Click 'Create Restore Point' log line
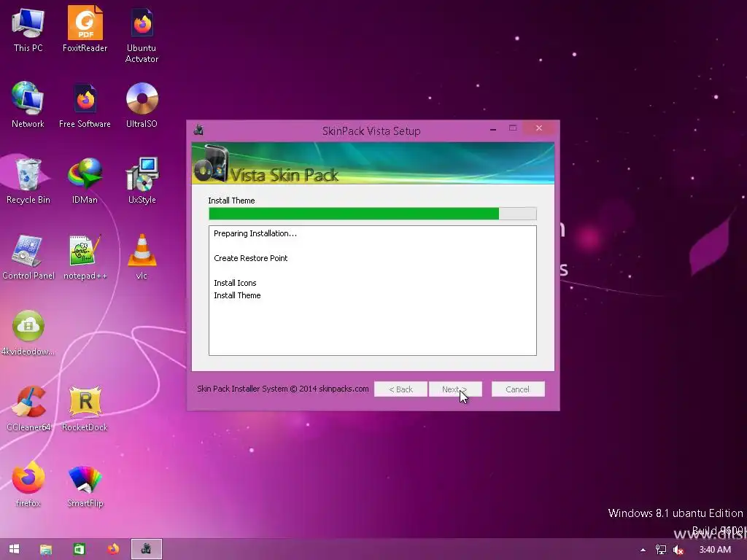The height and width of the screenshot is (560, 747). (x=251, y=258)
